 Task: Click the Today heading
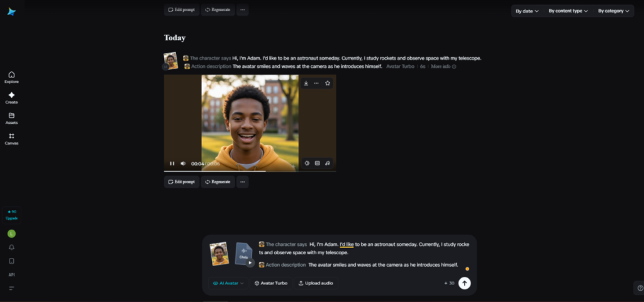point(175,38)
